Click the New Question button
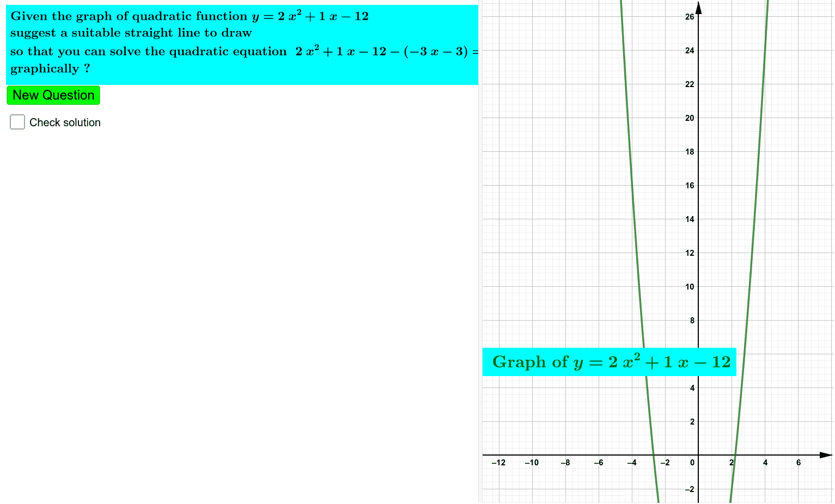The width and height of the screenshot is (835, 504). click(x=53, y=95)
